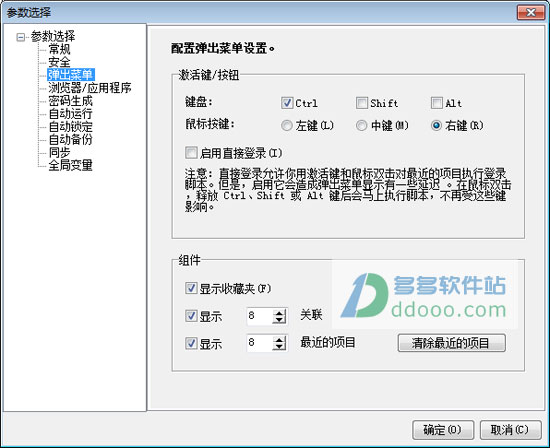Screen dimensions: 550x448
Task: Go to 自动锁定 settings
Action: (x=71, y=126)
